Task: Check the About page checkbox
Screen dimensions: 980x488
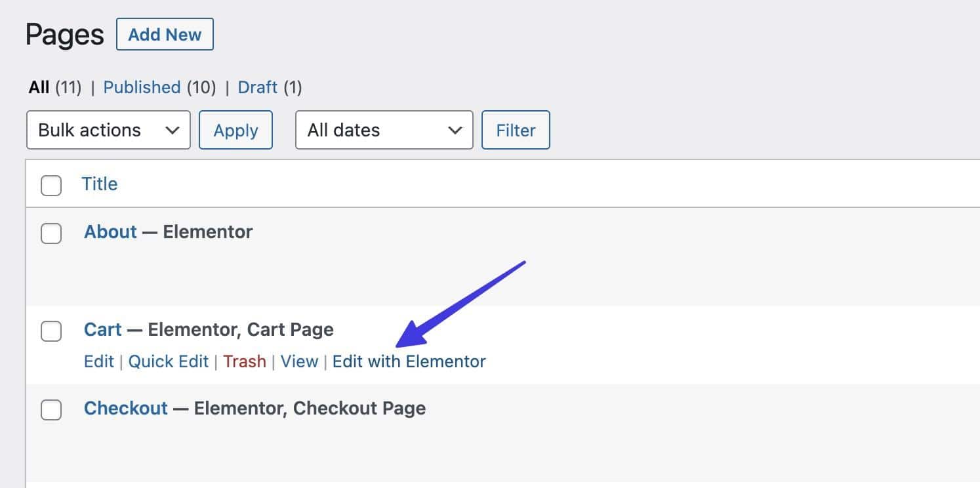Action: pos(51,233)
